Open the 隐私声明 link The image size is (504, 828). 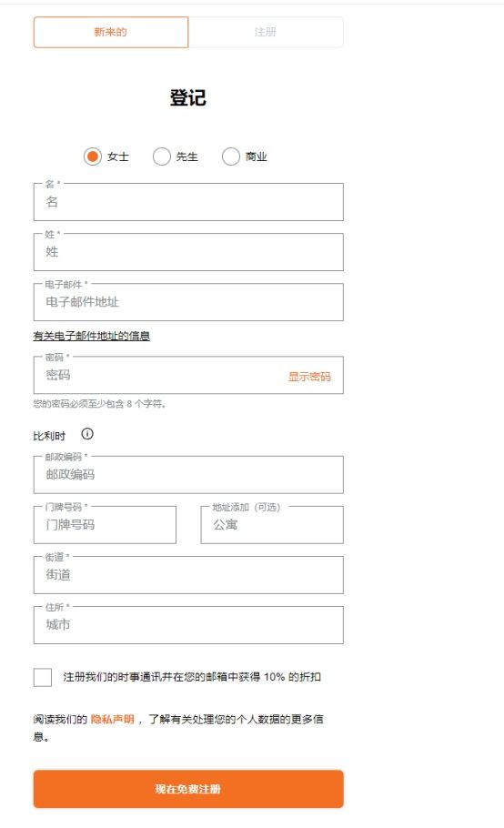[x=113, y=719]
